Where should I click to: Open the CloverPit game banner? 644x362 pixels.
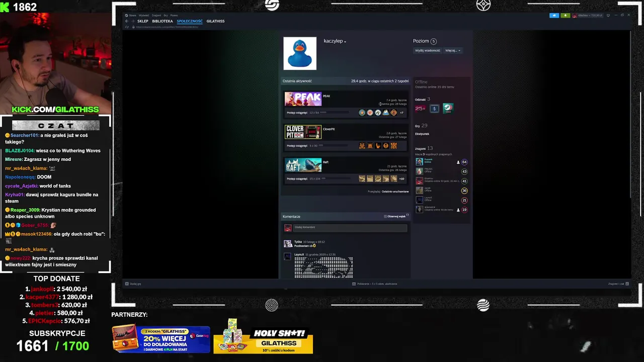point(303,132)
